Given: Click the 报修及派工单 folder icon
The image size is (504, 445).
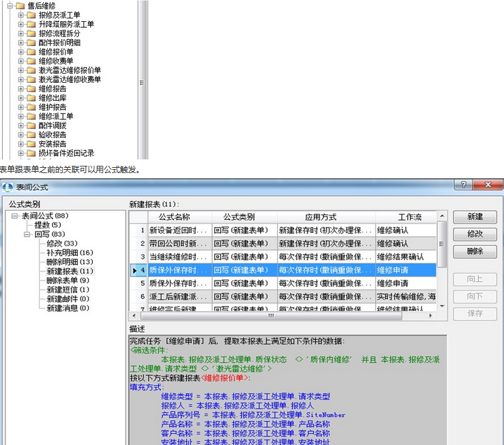Looking at the screenshot, I should [31, 15].
